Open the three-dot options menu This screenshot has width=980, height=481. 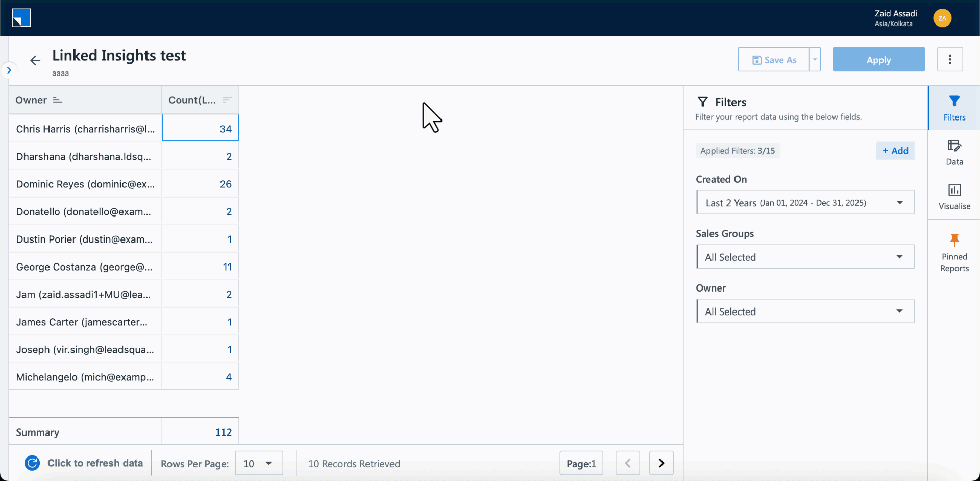click(x=950, y=59)
